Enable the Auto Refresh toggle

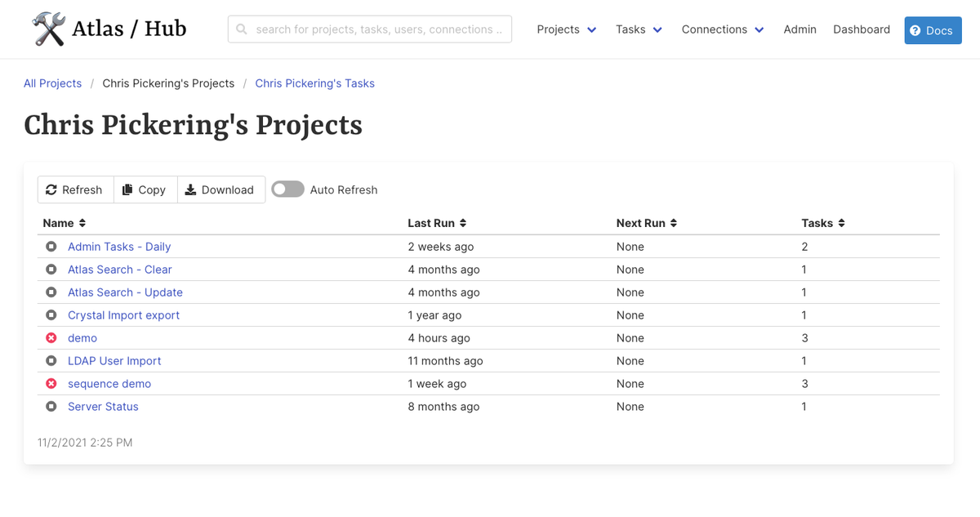coord(287,189)
